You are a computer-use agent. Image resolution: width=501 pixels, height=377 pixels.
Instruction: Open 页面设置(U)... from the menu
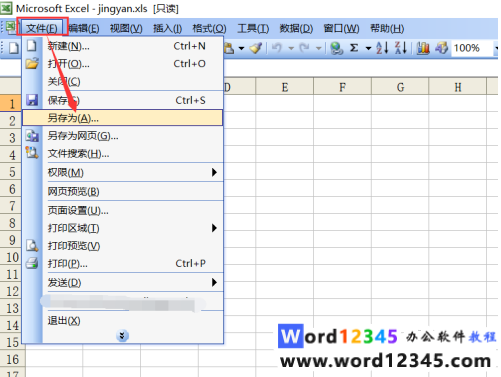point(123,210)
